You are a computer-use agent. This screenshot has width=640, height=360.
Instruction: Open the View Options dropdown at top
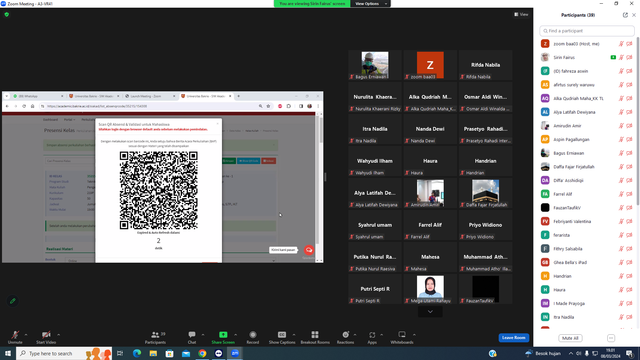(x=371, y=4)
